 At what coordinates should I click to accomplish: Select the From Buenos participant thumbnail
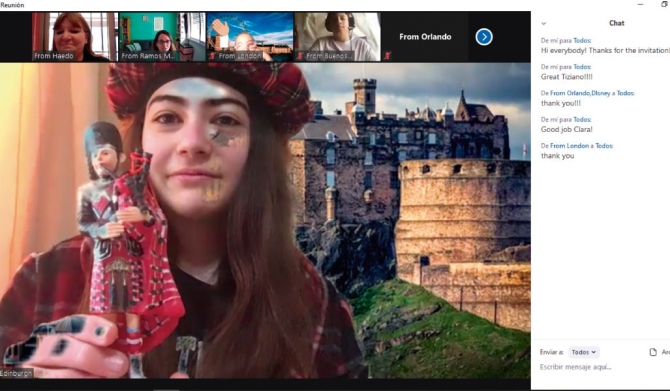pos(337,37)
